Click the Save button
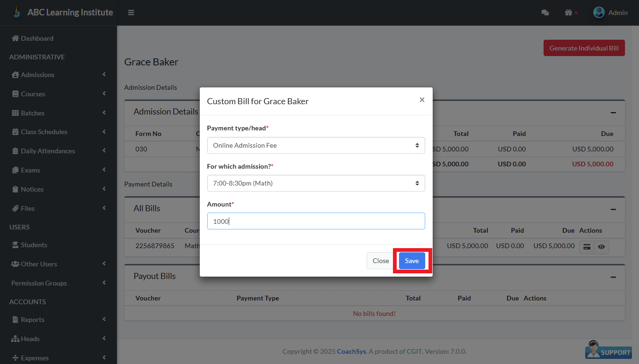This screenshot has height=364, width=639. 412,261
